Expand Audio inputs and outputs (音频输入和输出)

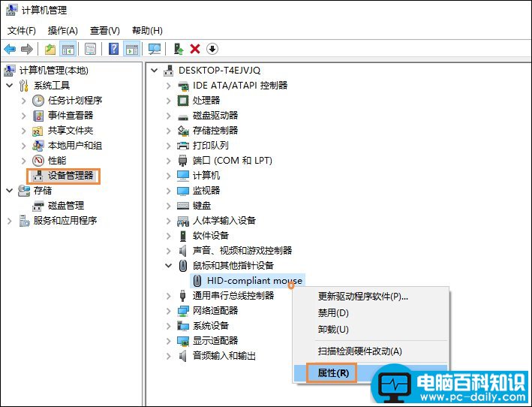(x=168, y=356)
